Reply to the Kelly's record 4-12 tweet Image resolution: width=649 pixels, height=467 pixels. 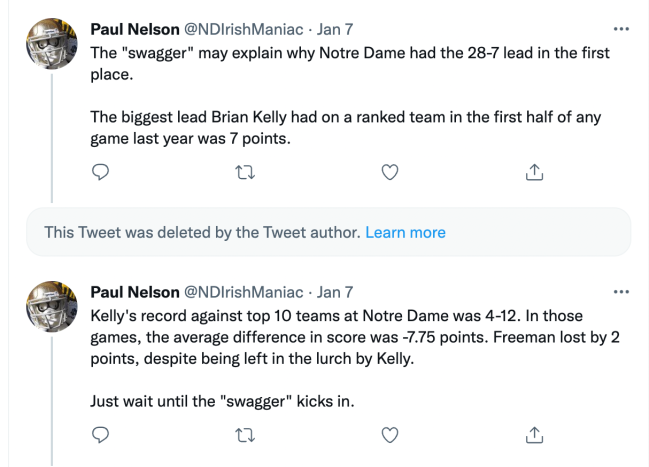tap(100, 435)
